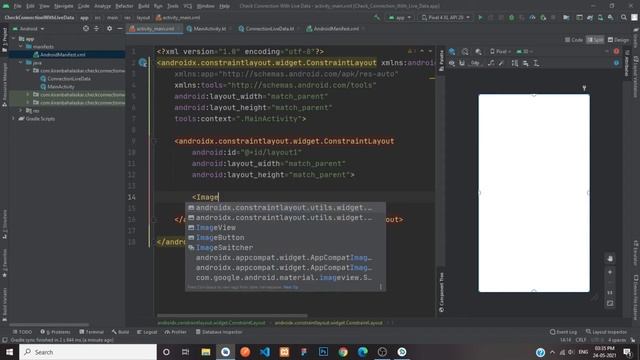Click the Select Opened File target icon
This screenshot has width=640, height=360.
[x=86, y=29]
